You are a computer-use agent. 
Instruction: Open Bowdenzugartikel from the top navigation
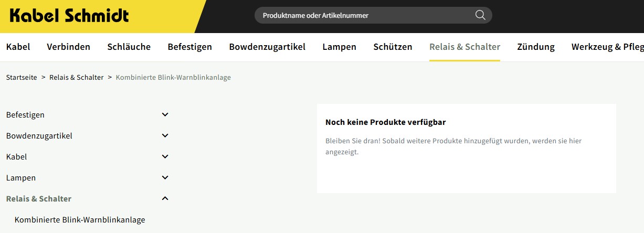point(267,47)
